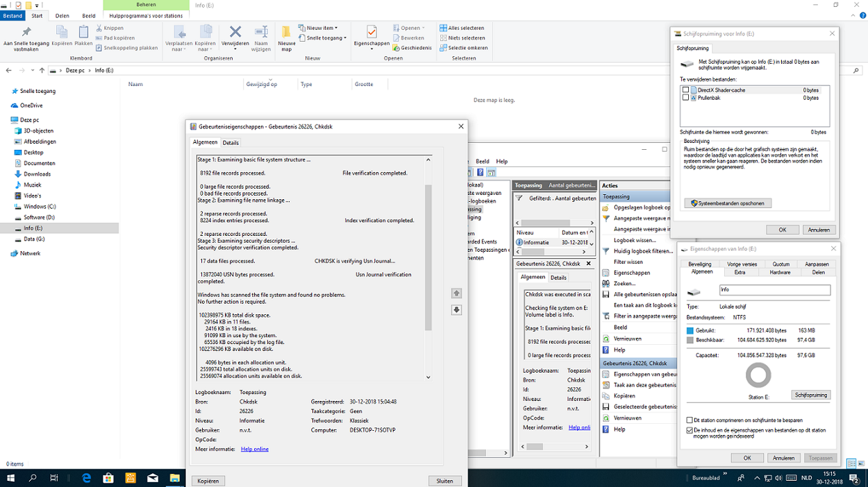This screenshot has width=868, height=487.
Task: Open Microsoft Store from taskbar
Action: [108, 479]
